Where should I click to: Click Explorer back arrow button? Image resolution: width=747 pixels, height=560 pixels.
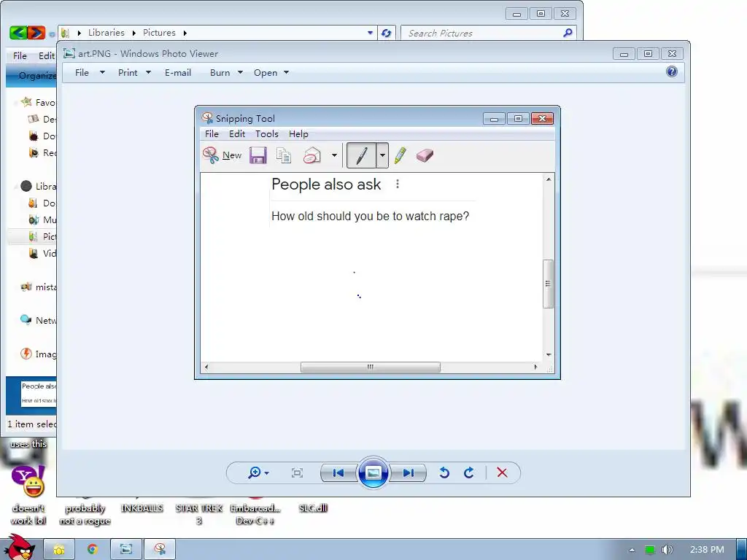tap(18, 32)
